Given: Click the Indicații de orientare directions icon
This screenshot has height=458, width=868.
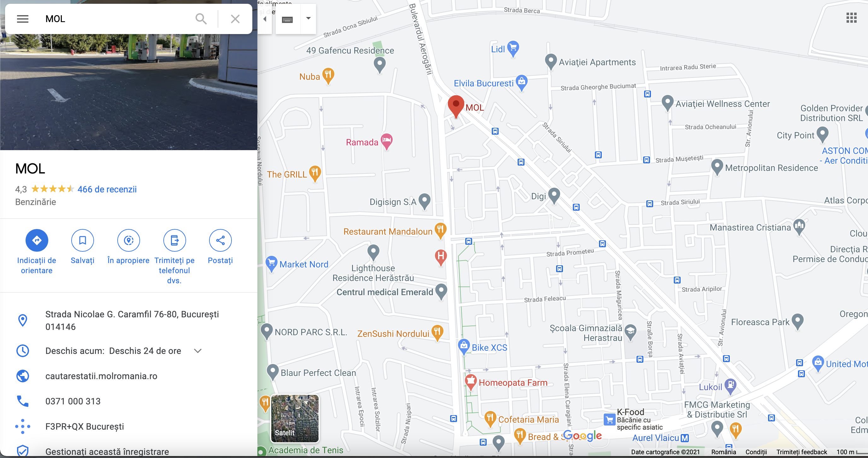Looking at the screenshot, I should [37, 240].
